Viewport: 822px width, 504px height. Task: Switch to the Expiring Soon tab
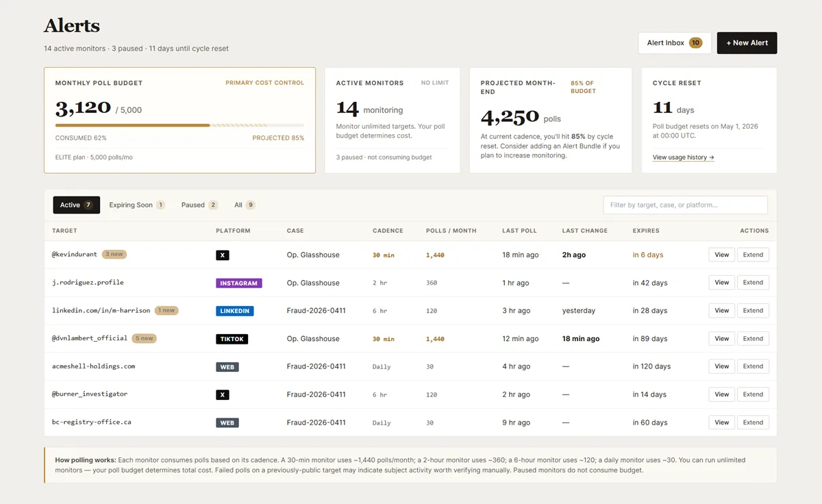(x=137, y=205)
